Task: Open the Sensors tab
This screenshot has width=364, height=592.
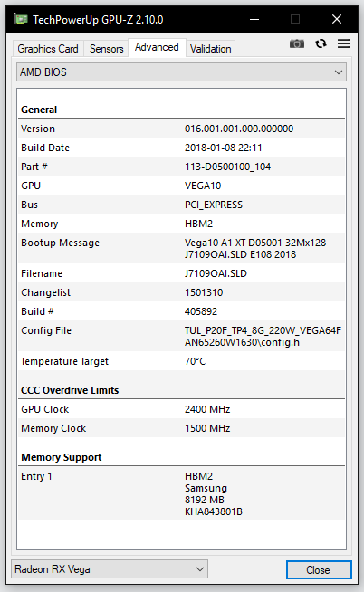Action: click(x=107, y=49)
